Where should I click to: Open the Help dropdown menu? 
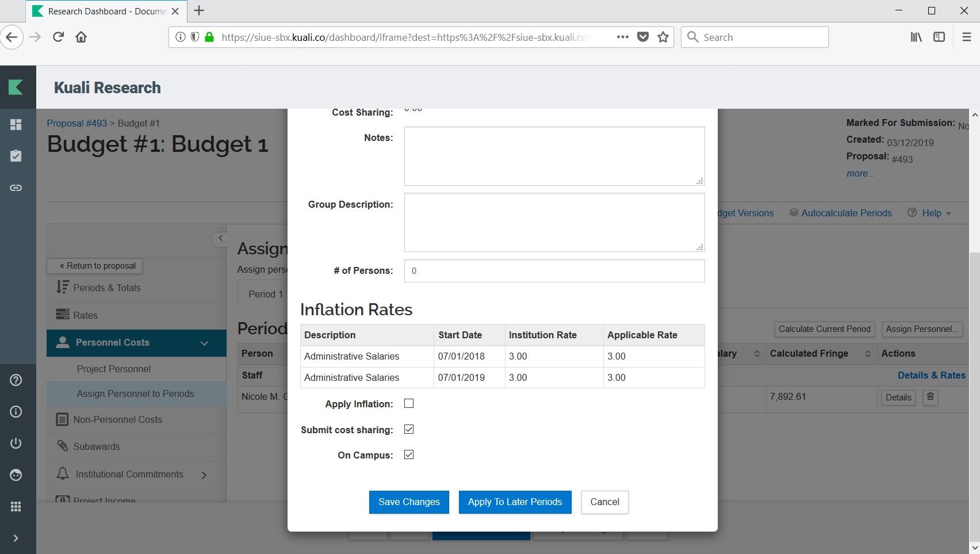929,213
